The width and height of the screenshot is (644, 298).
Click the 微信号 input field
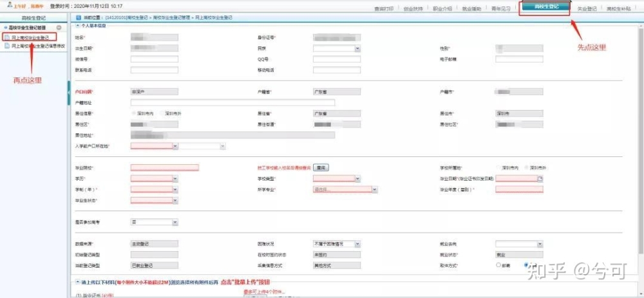155,59
